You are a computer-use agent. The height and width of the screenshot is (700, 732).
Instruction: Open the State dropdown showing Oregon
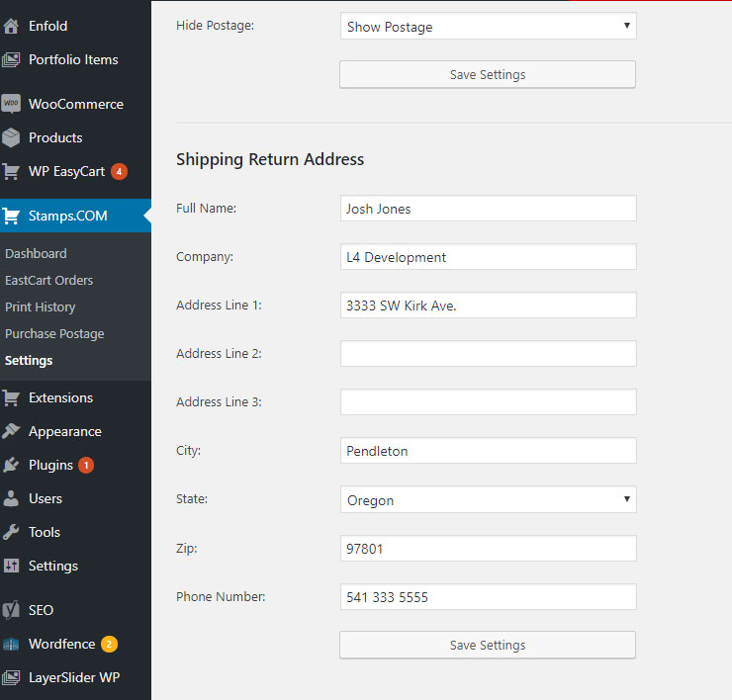coord(488,499)
